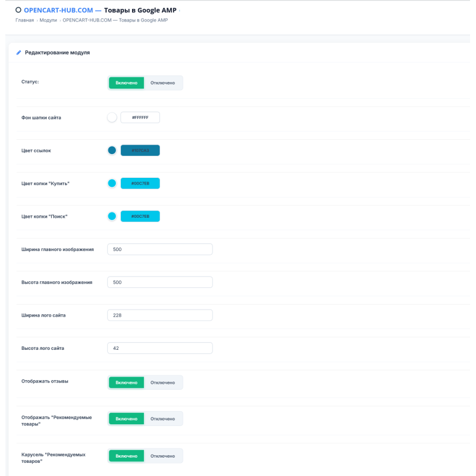Click the pencil icon beside Редактирование модуля
The image size is (476, 476).
pos(18,52)
